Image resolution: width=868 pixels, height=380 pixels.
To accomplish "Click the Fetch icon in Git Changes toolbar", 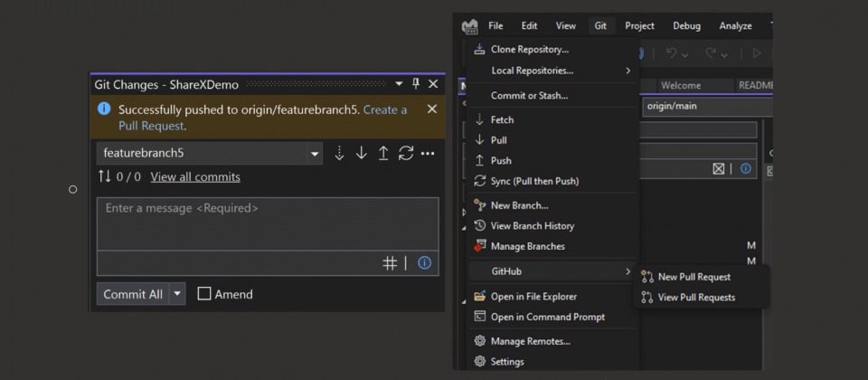I will (340, 154).
